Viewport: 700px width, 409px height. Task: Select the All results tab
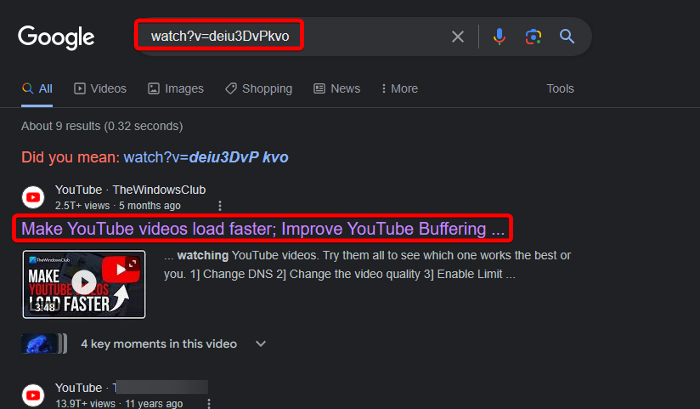(37, 89)
